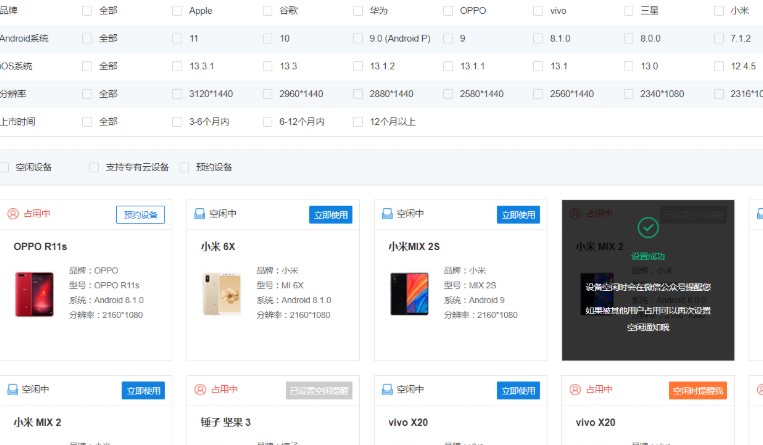Check the Android 8.1.0 checkbox
This screenshot has height=445, width=763.
(x=538, y=38)
